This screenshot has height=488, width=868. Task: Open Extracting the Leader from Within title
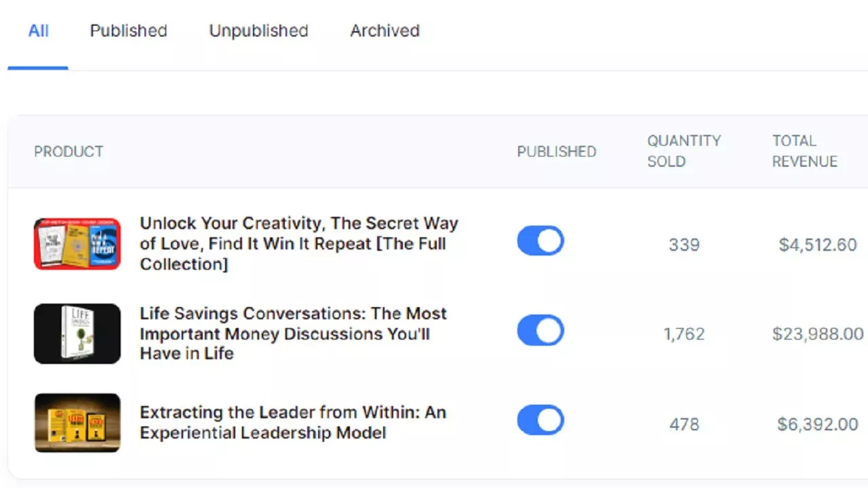point(293,423)
